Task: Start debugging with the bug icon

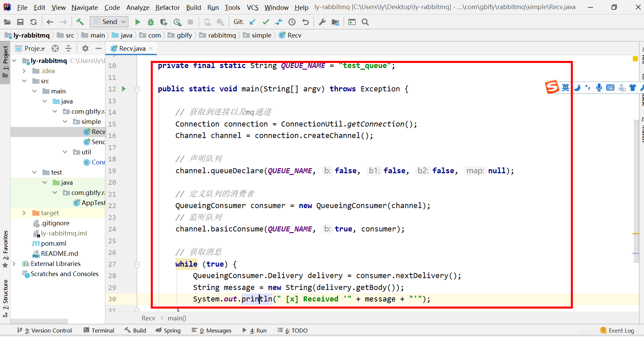Action: pos(151,22)
